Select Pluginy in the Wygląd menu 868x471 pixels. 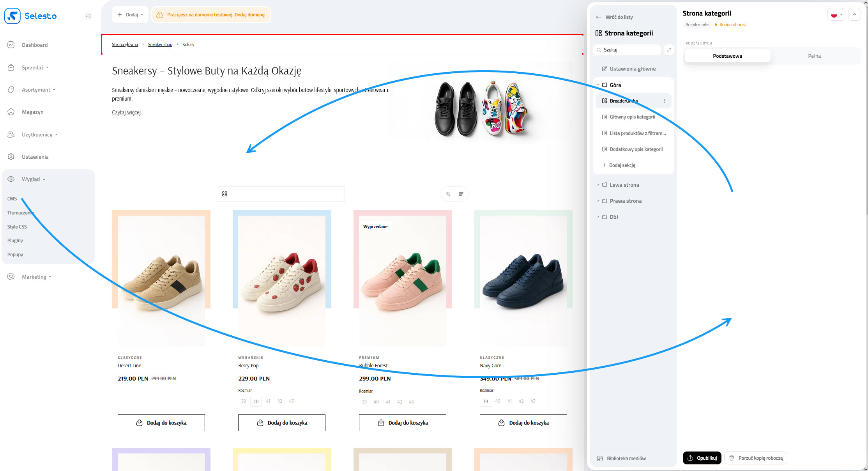(15, 240)
